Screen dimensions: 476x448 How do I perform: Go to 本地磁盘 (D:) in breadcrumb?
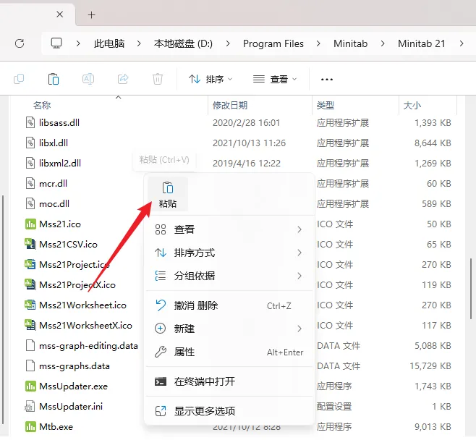click(x=183, y=43)
